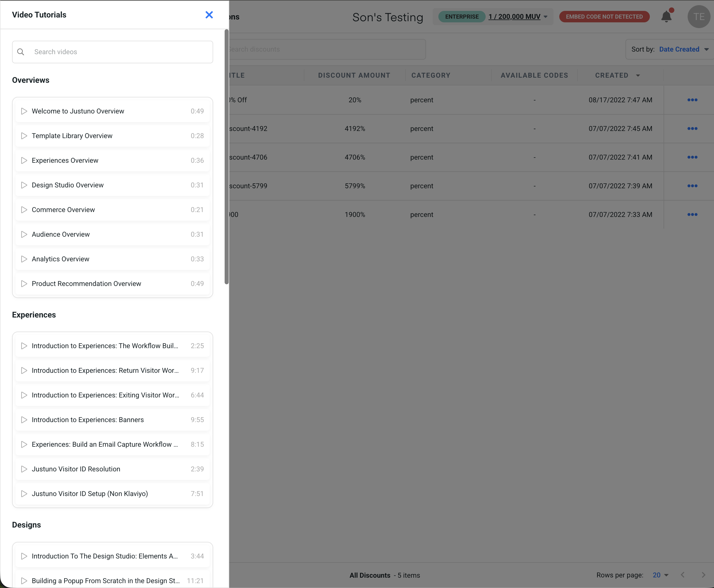Play icon for Audience Overview
This screenshot has width=714, height=588.
point(24,234)
